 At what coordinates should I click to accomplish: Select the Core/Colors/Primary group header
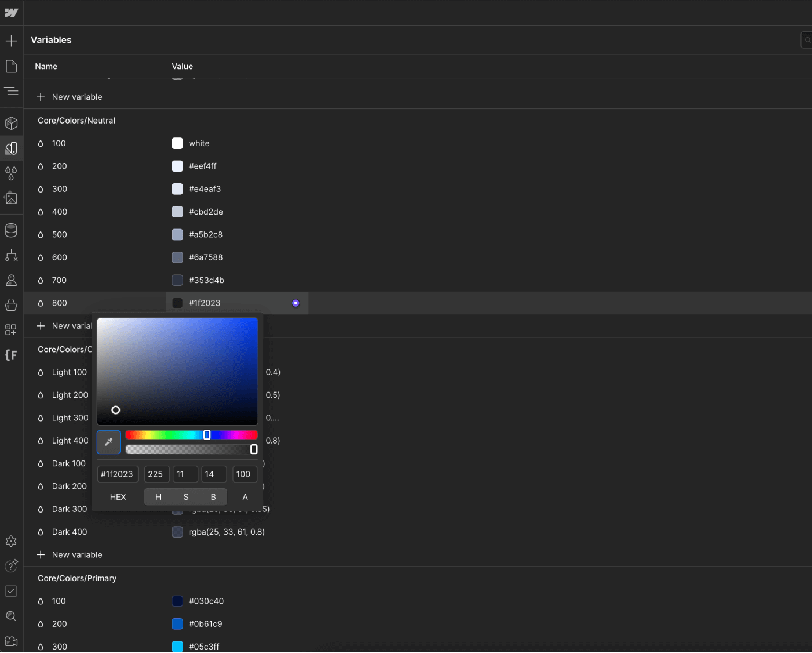tap(77, 578)
